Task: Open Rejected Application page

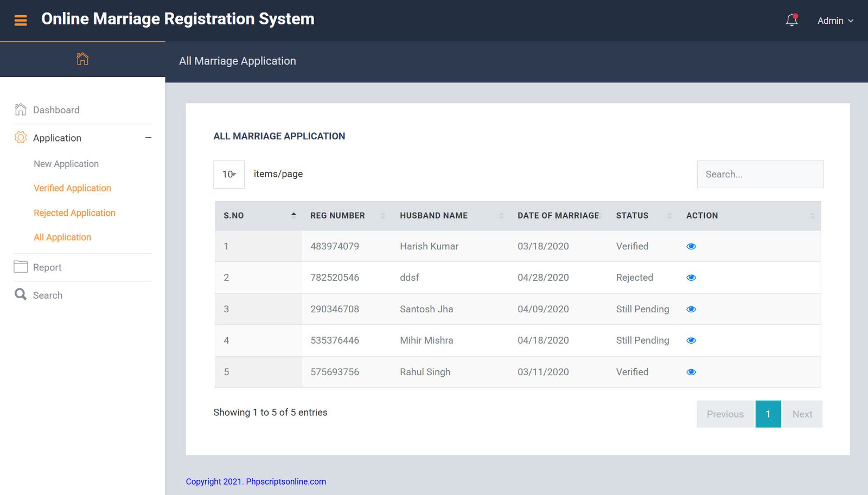Action: [74, 213]
